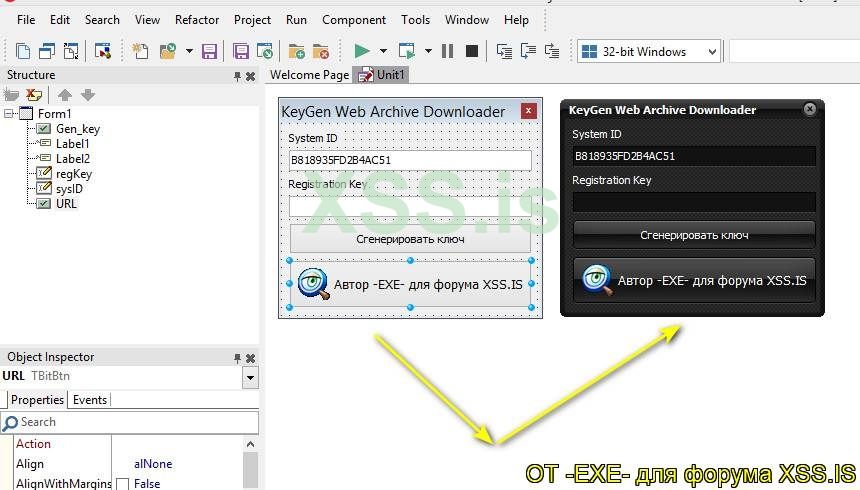Select sysID in the Structure tree
Screen dimensions: 860x490
pyautogui.click(x=69, y=189)
